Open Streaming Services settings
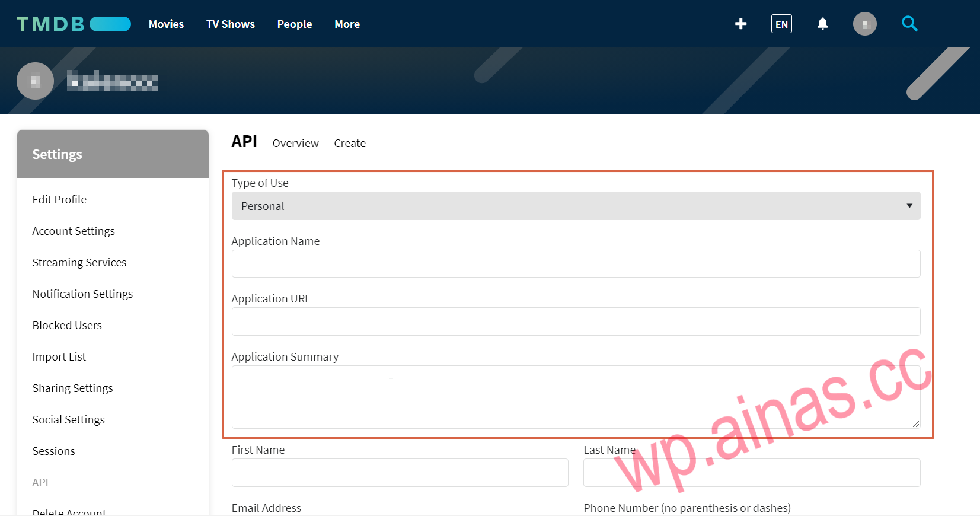 point(79,263)
